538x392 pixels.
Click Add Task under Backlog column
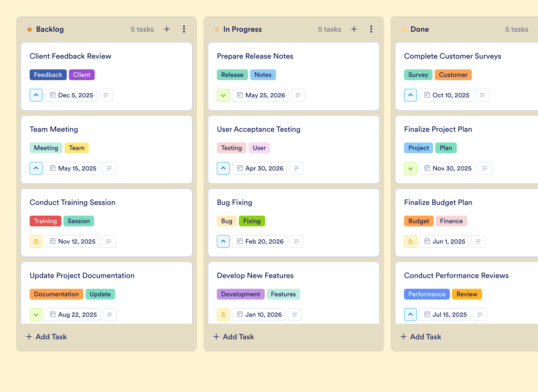(x=46, y=337)
